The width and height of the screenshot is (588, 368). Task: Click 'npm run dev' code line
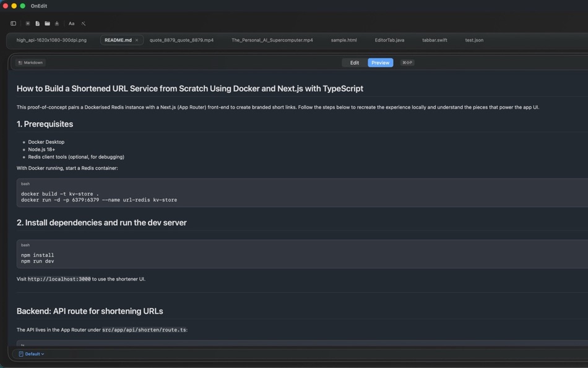[38, 261]
